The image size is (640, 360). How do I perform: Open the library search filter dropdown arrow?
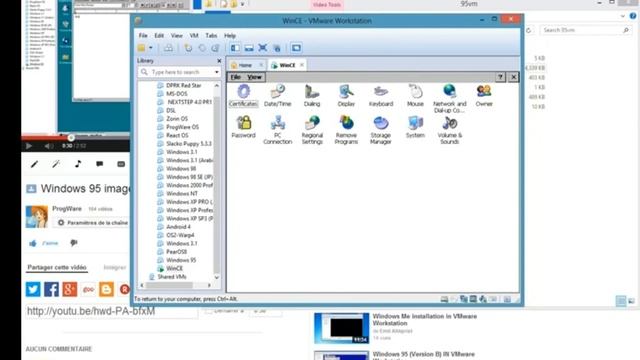[x=217, y=72]
